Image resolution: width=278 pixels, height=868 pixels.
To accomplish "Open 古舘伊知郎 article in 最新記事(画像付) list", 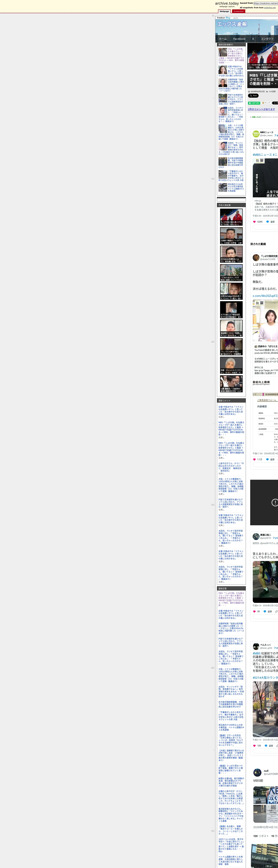I will click(231, 85).
